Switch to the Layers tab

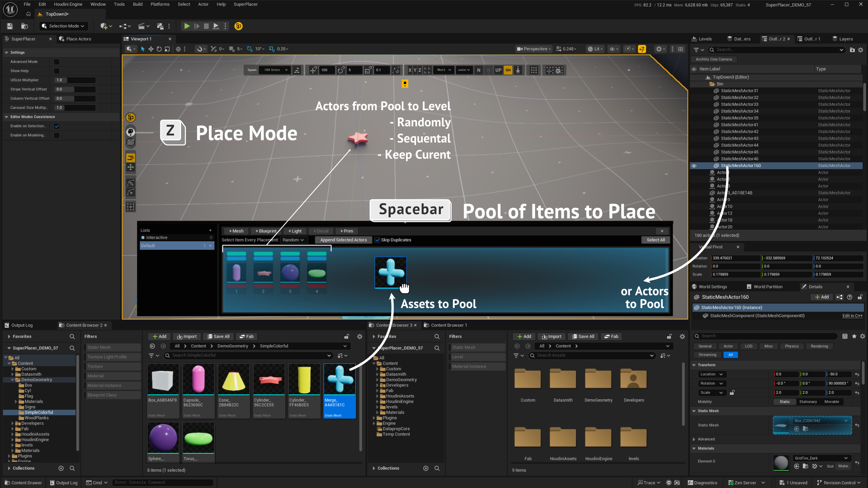coord(842,39)
